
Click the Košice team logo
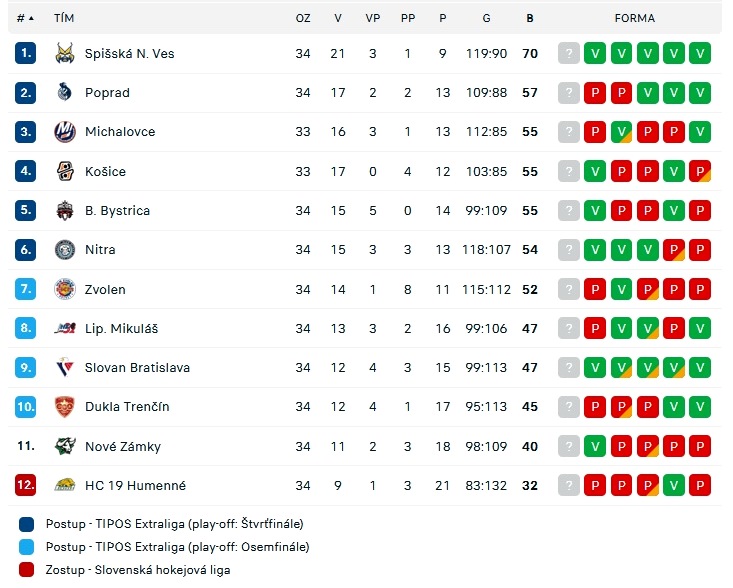pos(65,171)
